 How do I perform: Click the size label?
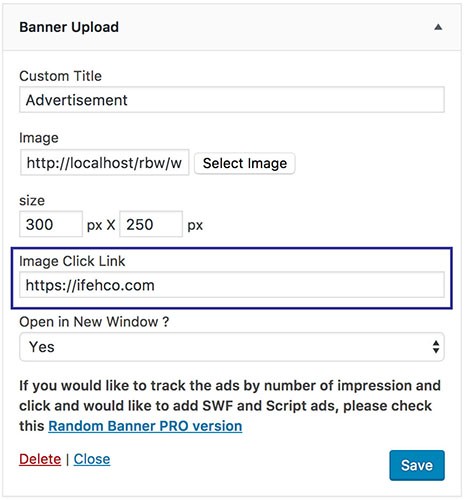pyautogui.click(x=32, y=201)
